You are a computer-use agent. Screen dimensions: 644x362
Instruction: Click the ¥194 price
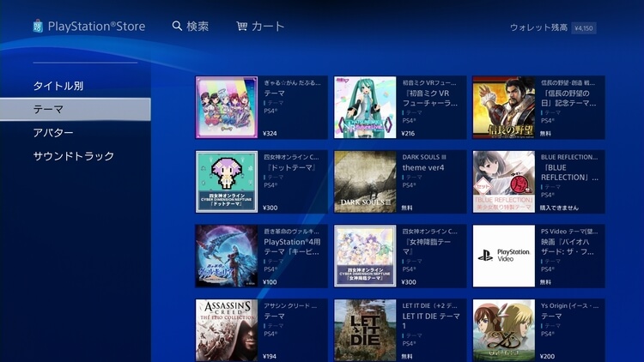click(x=270, y=356)
